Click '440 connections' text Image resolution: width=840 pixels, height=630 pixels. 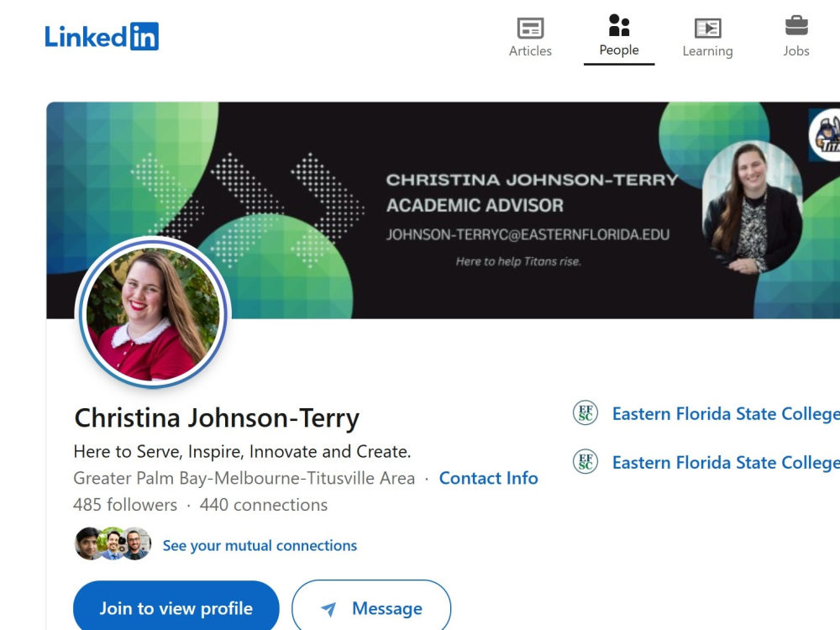[264, 505]
